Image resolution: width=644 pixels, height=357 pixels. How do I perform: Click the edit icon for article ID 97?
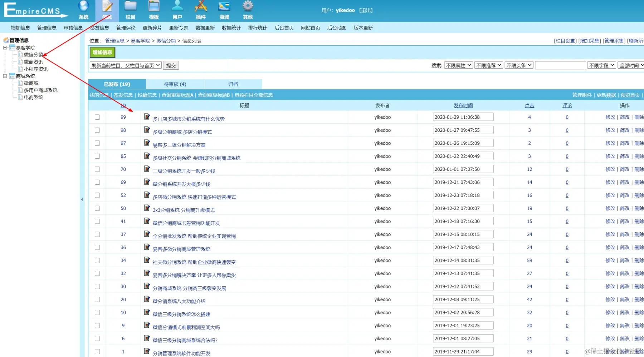(x=147, y=143)
